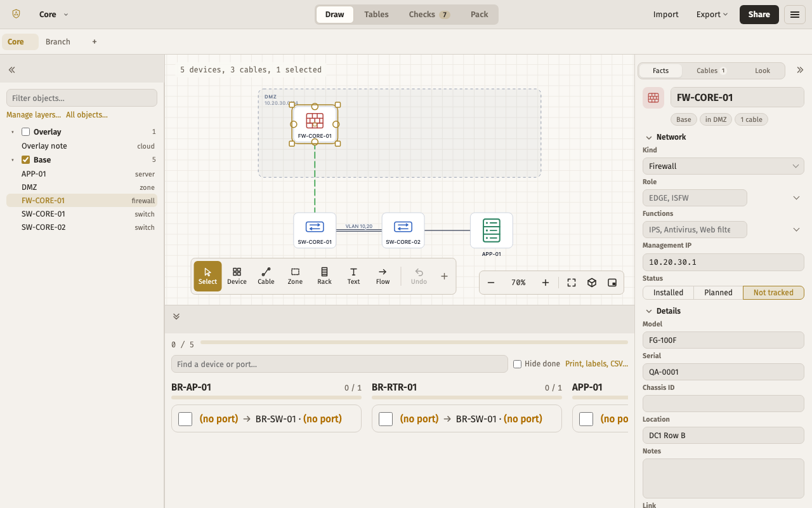Screen dimensions: 812x508
Task: Open the Checks tab
Action: (429, 15)
